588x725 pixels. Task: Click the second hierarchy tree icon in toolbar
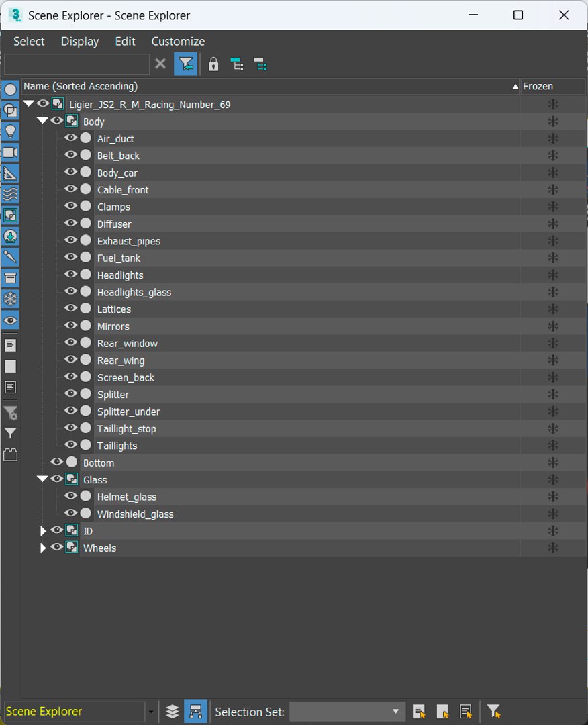point(260,64)
